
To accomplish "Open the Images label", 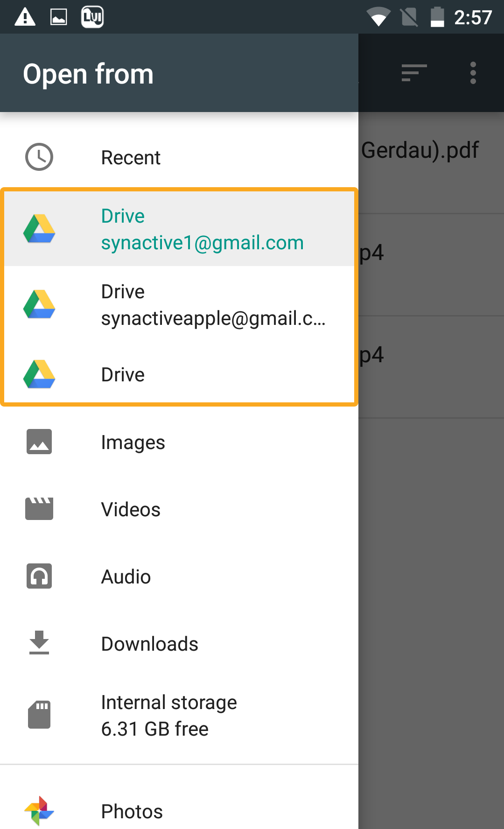I will 133,443.
